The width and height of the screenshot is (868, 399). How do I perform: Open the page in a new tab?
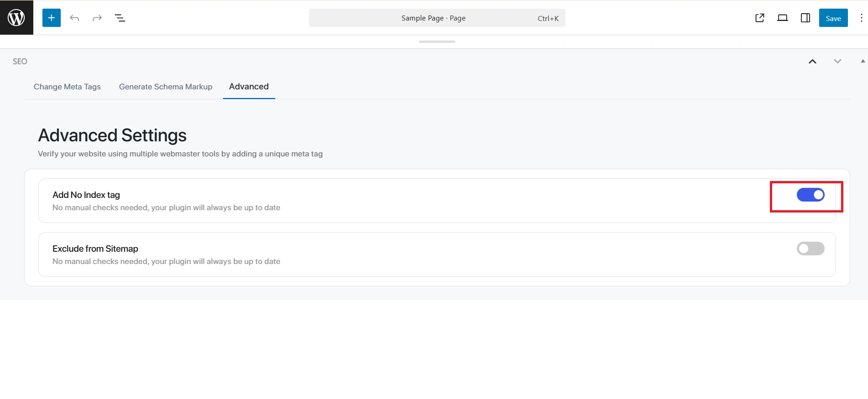(x=760, y=18)
